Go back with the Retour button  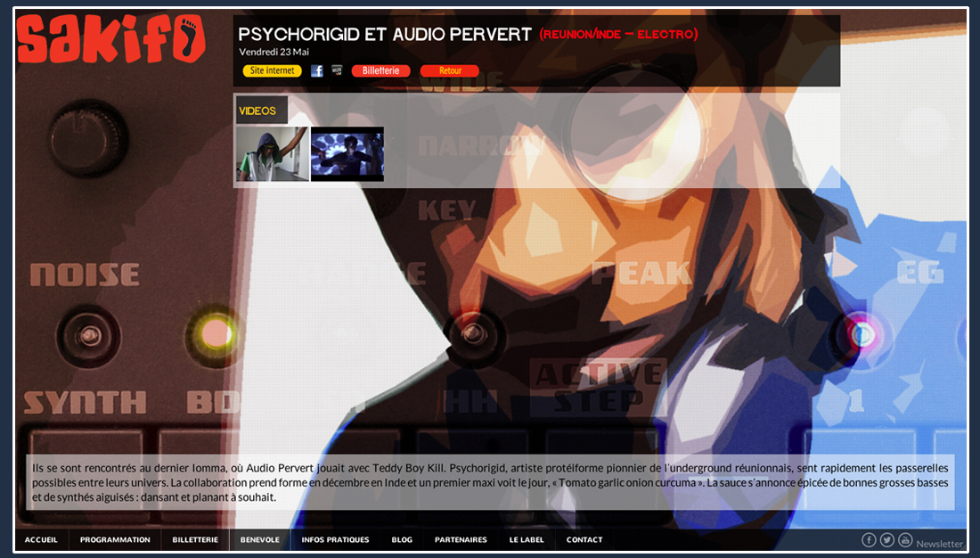(x=449, y=70)
